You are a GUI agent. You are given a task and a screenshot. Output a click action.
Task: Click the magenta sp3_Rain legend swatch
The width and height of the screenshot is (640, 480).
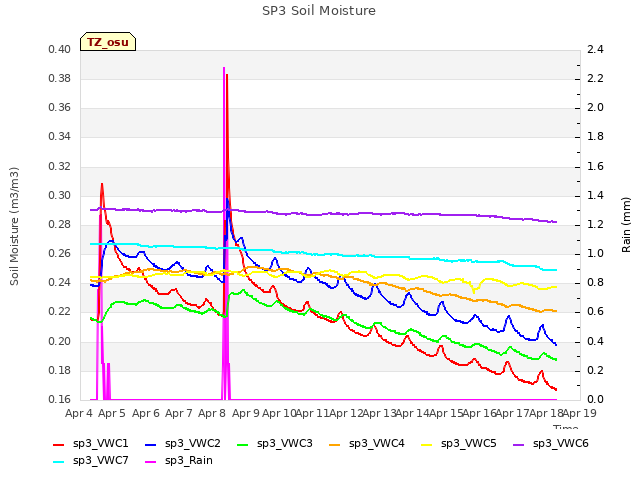click(151, 462)
